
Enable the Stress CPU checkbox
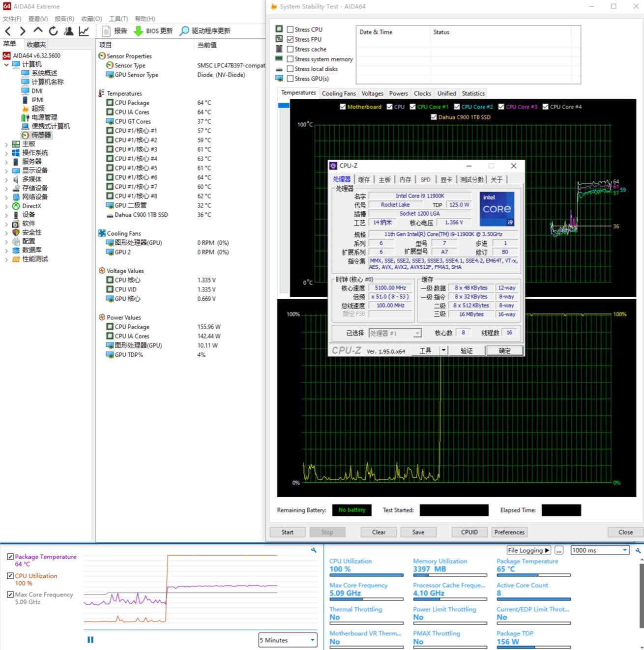point(290,29)
